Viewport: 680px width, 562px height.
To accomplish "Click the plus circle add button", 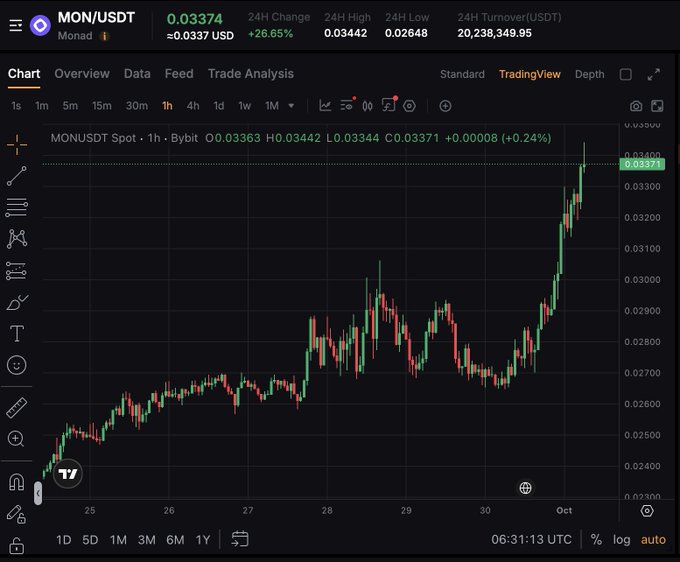I will (445, 106).
